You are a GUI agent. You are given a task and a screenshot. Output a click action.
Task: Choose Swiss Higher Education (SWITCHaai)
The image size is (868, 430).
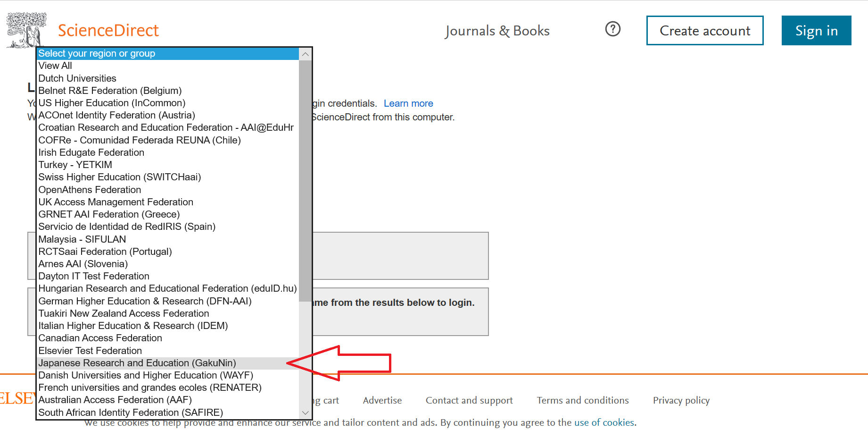point(168,177)
